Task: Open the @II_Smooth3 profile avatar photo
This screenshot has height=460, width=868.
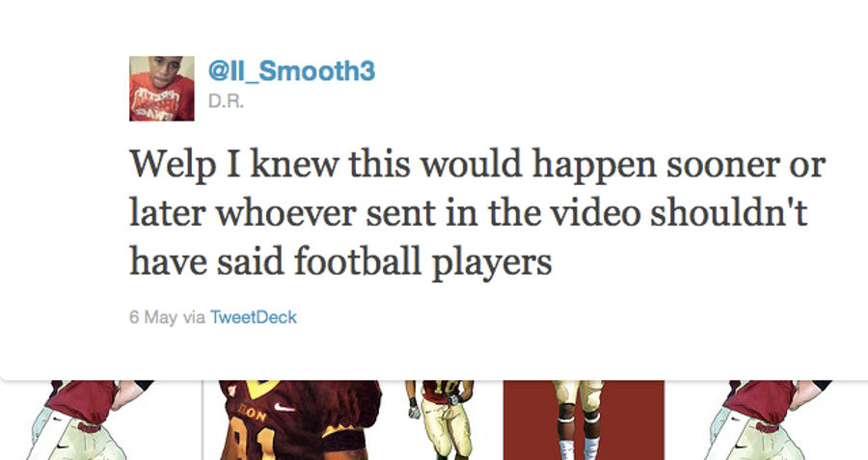Action: (x=162, y=89)
